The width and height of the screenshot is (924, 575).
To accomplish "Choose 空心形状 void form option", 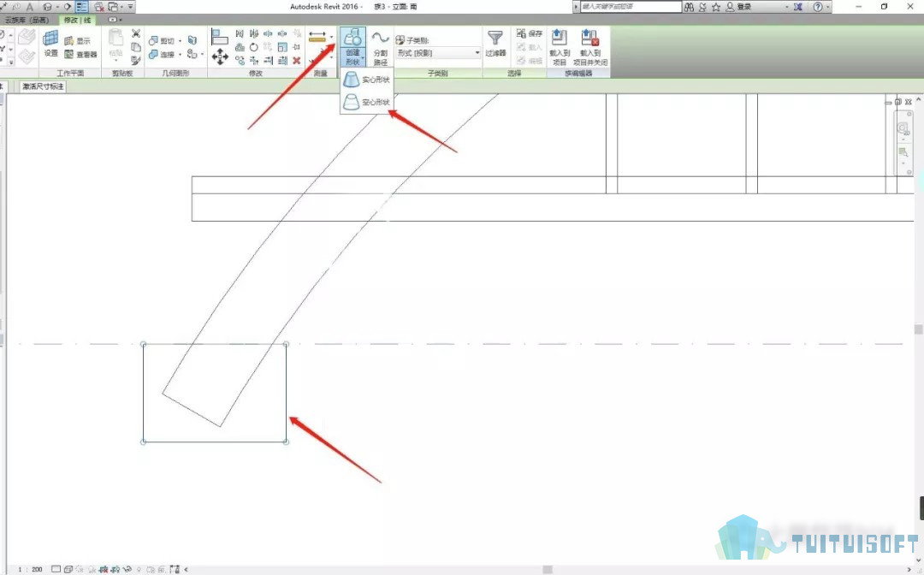I will click(366, 102).
